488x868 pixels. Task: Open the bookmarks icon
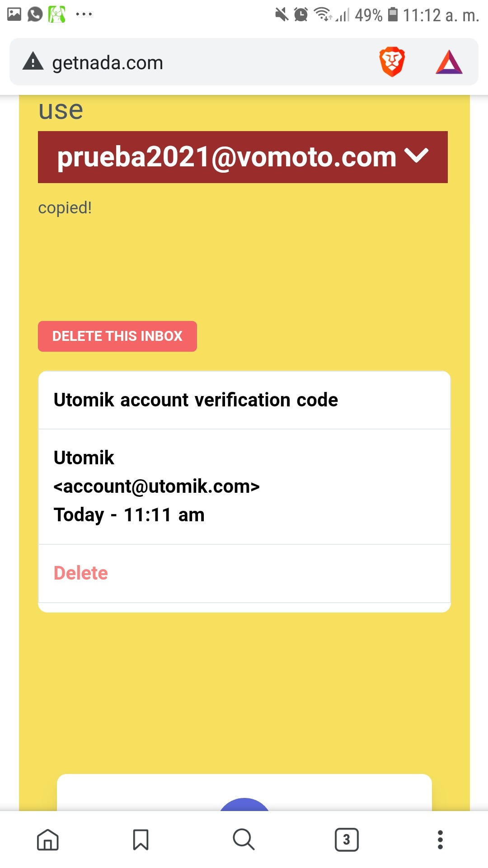point(141,840)
